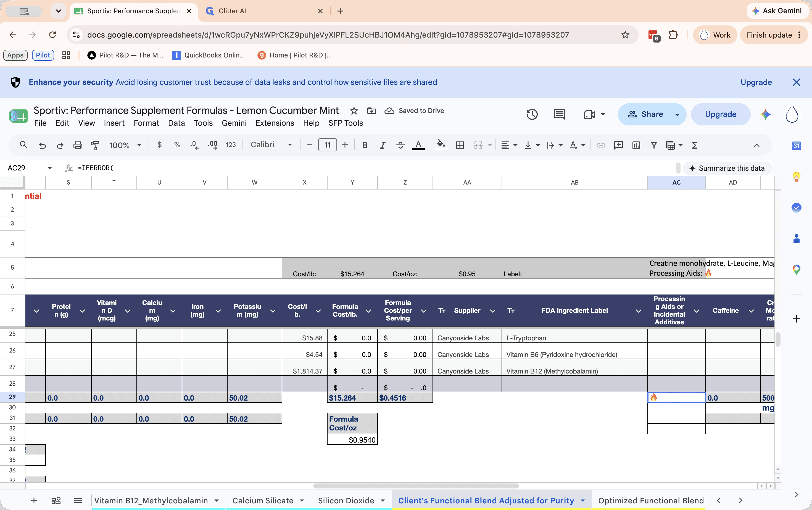Open the cell name box dropdown
The height and width of the screenshot is (510, 812).
click(49, 168)
